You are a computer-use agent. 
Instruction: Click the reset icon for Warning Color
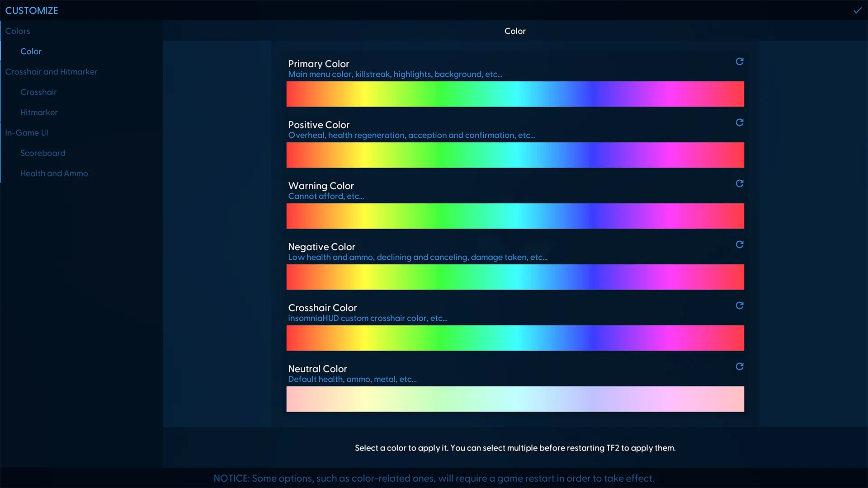click(739, 183)
